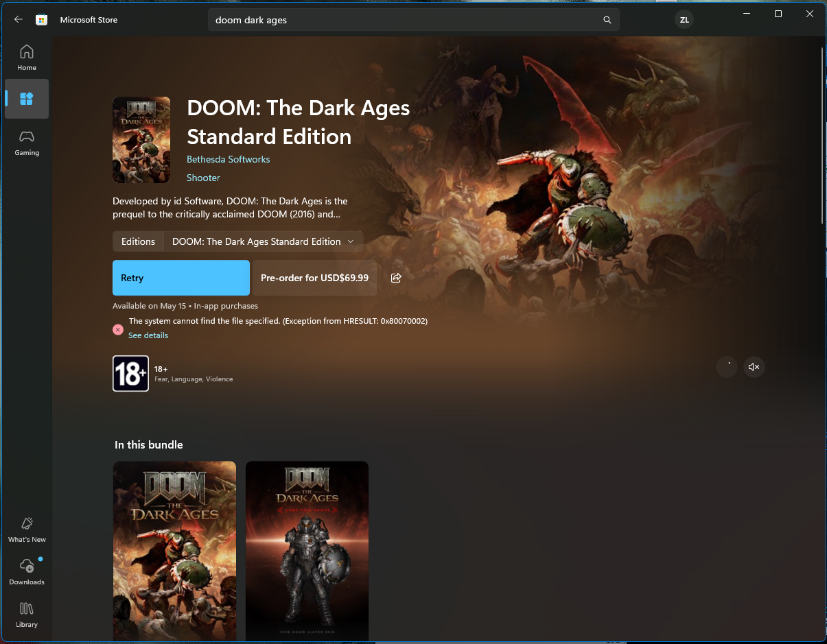Go back using the back arrow
This screenshot has height=644, width=827.
(19, 20)
